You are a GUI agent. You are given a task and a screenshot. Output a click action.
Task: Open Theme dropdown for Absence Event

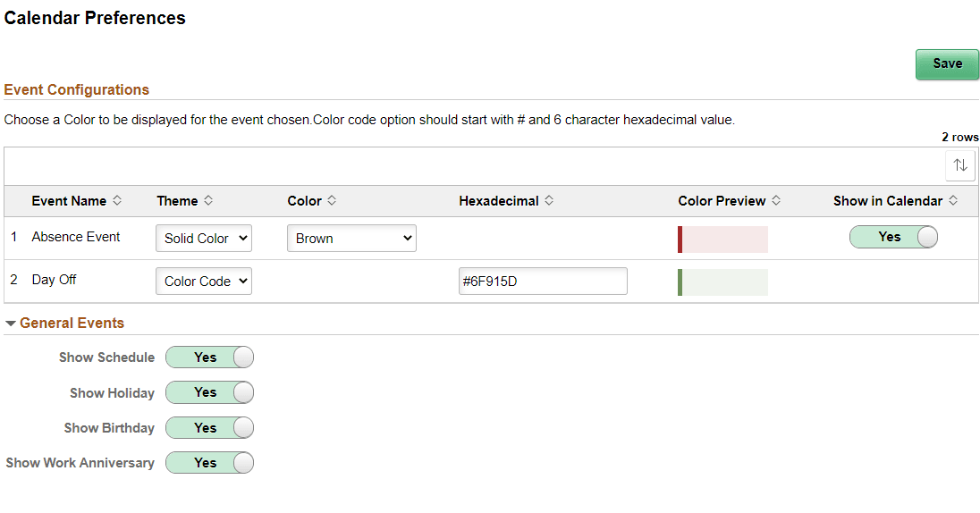click(204, 238)
